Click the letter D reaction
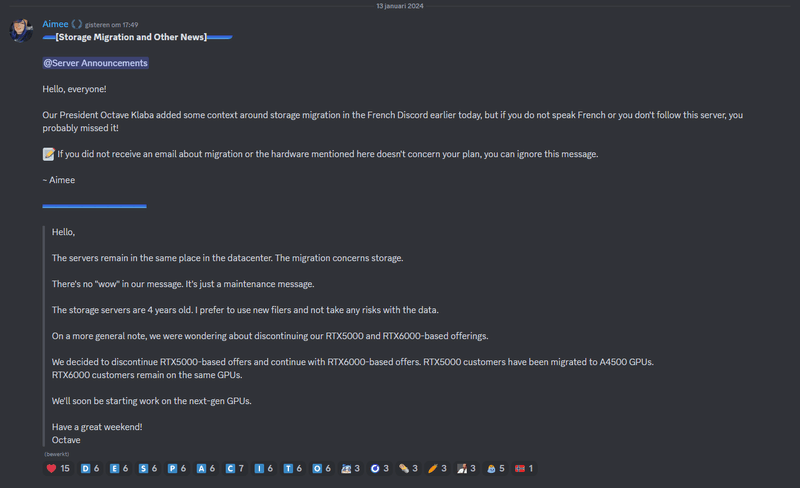 pos(90,469)
